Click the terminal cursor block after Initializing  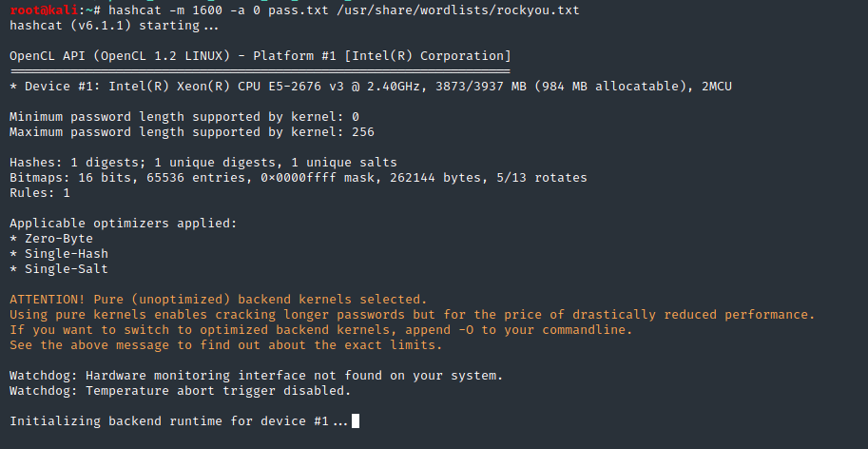[x=356, y=421]
